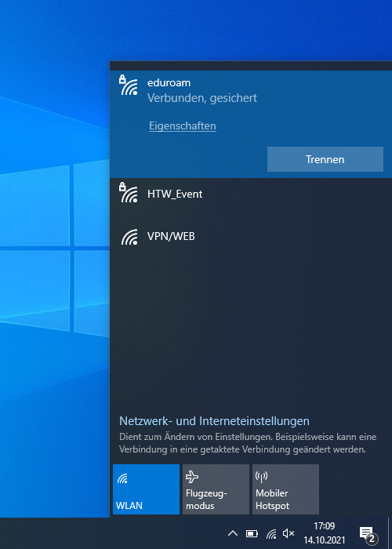Expand hidden tray icons with the chevron
This screenshot has width=392, height=549.
click(233, 533)
